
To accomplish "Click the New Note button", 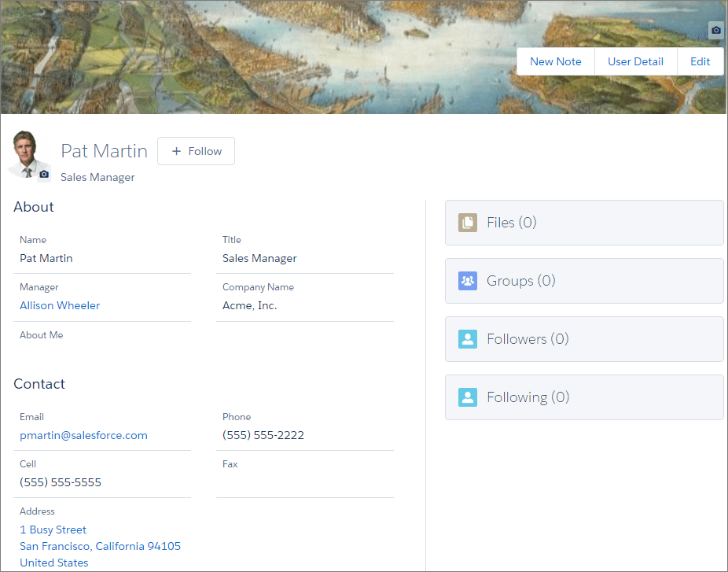I will (556, 61).
